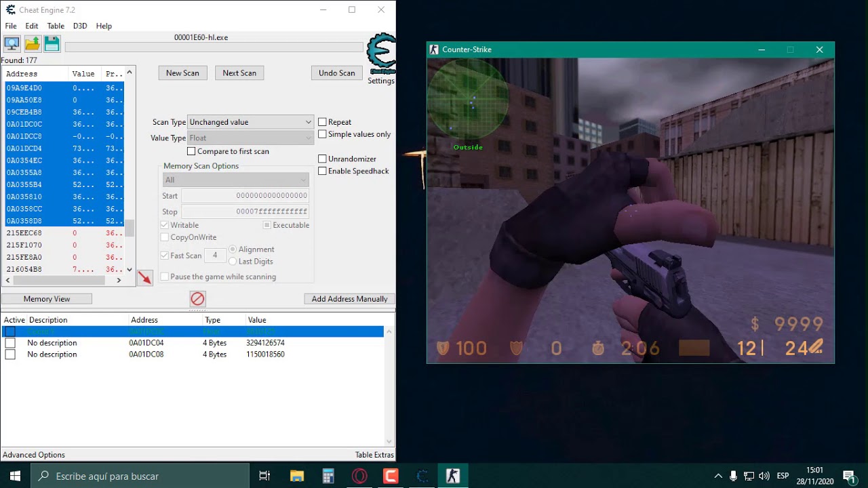Toggle Pause the game while scanning
This screenshot has width=868, height=488.
point(165,277)
